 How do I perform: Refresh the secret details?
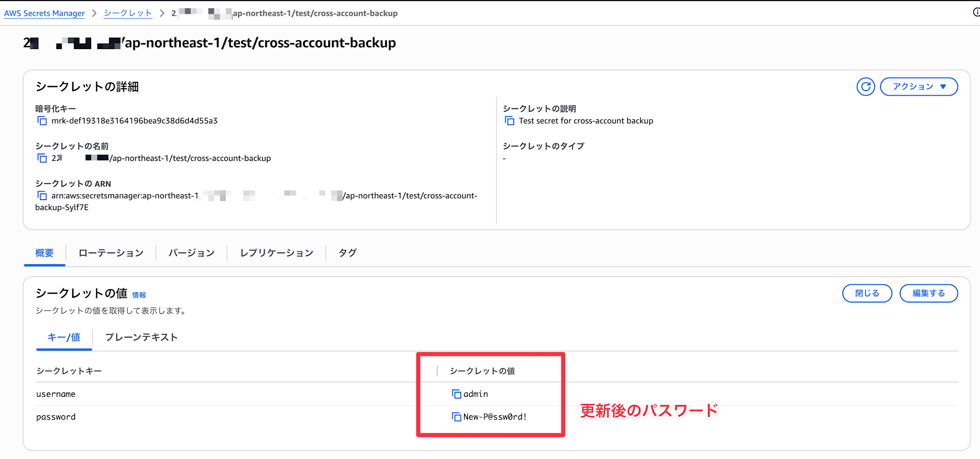pos(865,87)
